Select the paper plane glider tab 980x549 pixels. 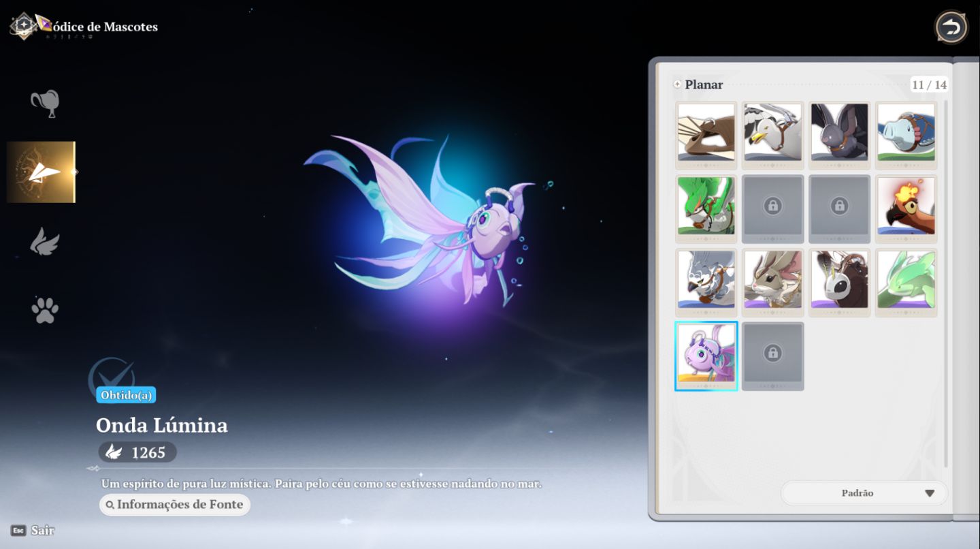pos(41,172)
